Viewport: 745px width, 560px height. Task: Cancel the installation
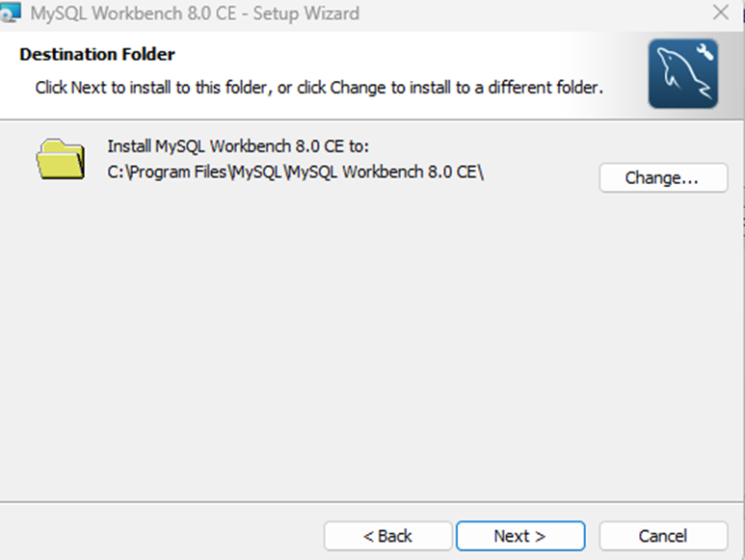[x=663, y=536]
